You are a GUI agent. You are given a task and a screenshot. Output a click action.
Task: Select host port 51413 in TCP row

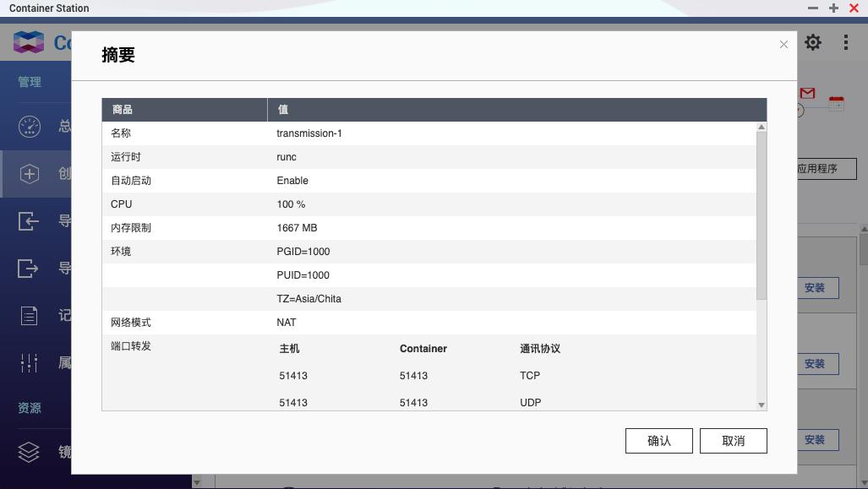(x=292, y=376)
